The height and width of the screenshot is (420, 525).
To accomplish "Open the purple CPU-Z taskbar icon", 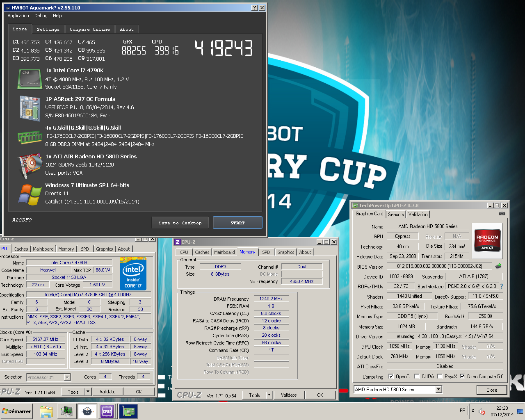I will (x=107, y=411).
